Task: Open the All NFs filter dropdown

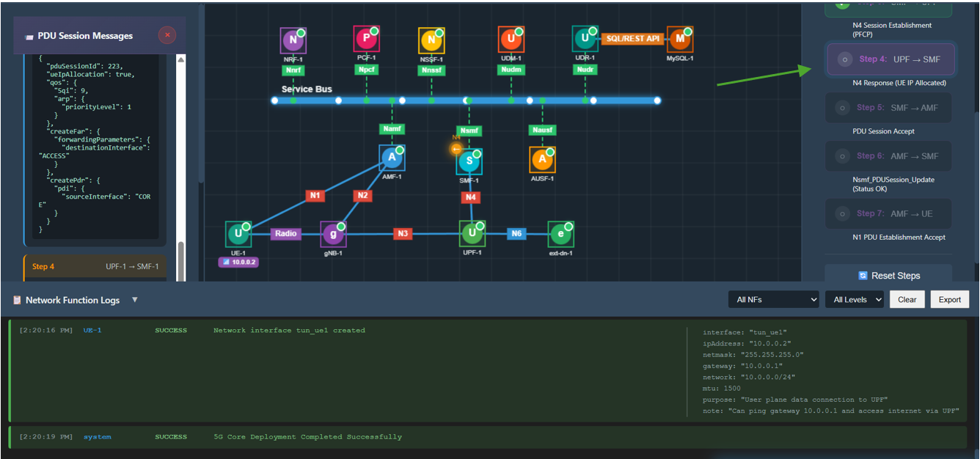Action: (x=773, y=299)
